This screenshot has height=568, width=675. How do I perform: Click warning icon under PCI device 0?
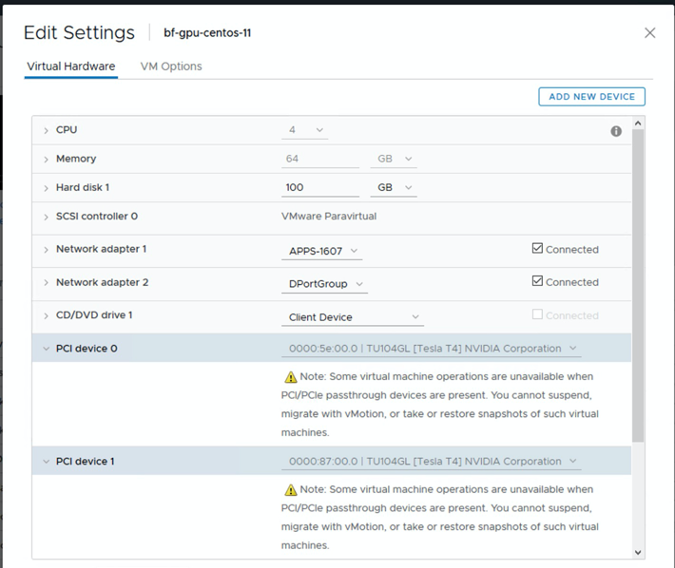(290, 378)
